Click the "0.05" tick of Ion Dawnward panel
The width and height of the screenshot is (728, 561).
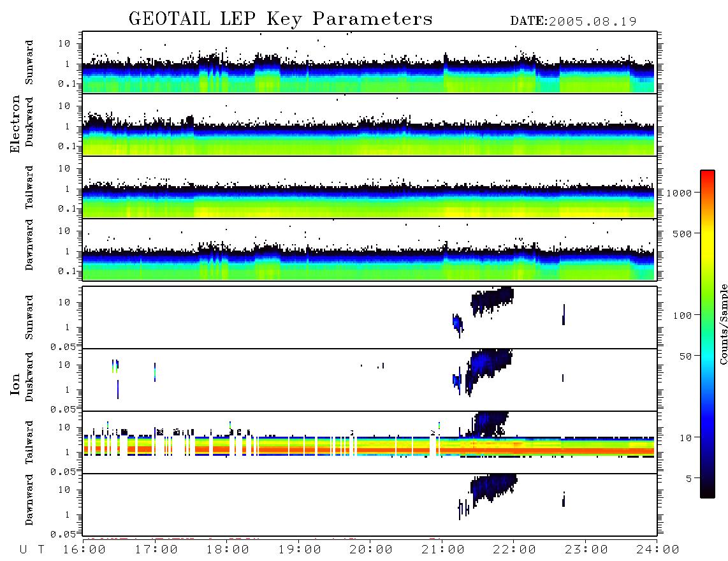point(63,534)
